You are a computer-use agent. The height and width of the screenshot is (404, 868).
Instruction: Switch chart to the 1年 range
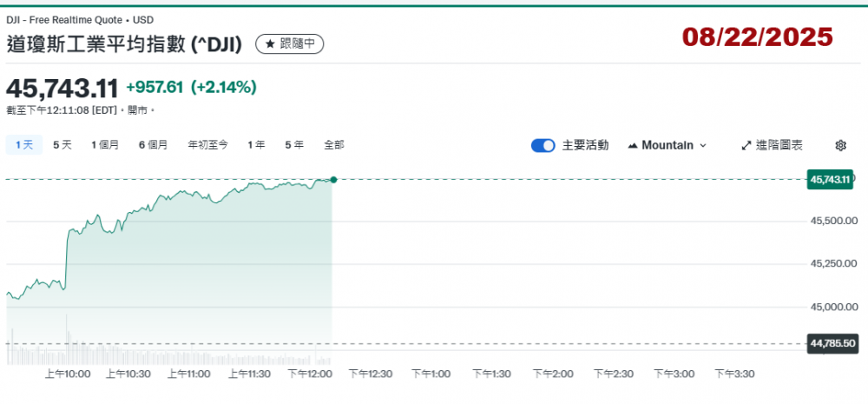(256, 145)
